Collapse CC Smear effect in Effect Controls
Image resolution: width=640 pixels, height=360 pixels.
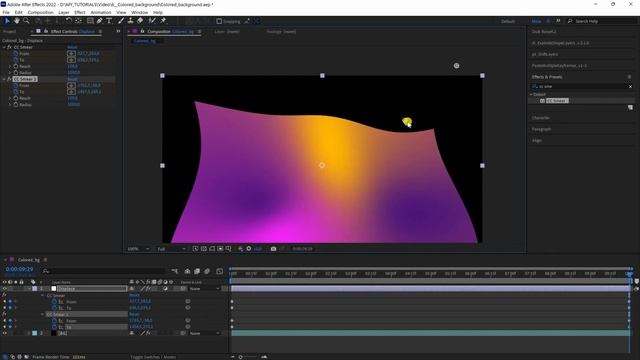point(4,47)
